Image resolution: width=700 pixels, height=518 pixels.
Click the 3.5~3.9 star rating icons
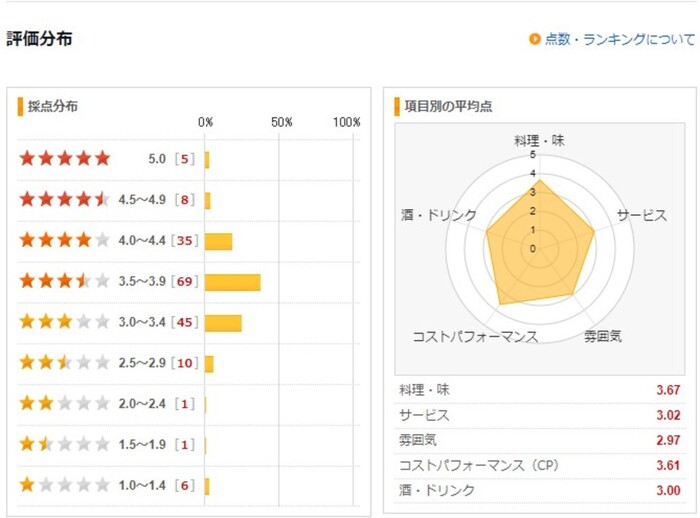tap(64, 281)
